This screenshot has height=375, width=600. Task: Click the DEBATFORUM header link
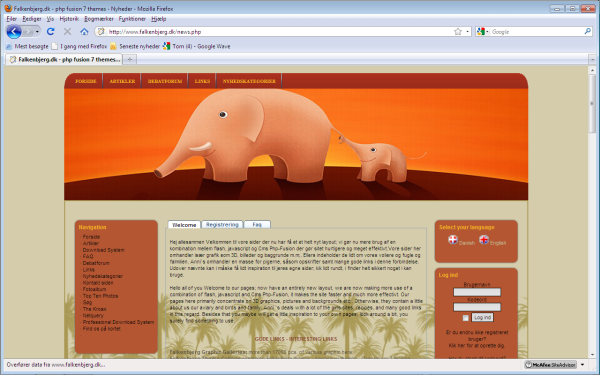click(165, 81)
